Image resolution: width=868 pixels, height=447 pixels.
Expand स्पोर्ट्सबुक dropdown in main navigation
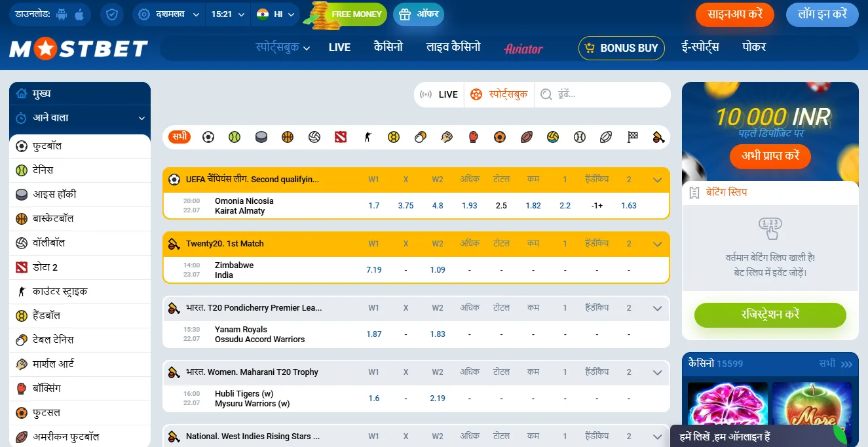coord(283,47)
